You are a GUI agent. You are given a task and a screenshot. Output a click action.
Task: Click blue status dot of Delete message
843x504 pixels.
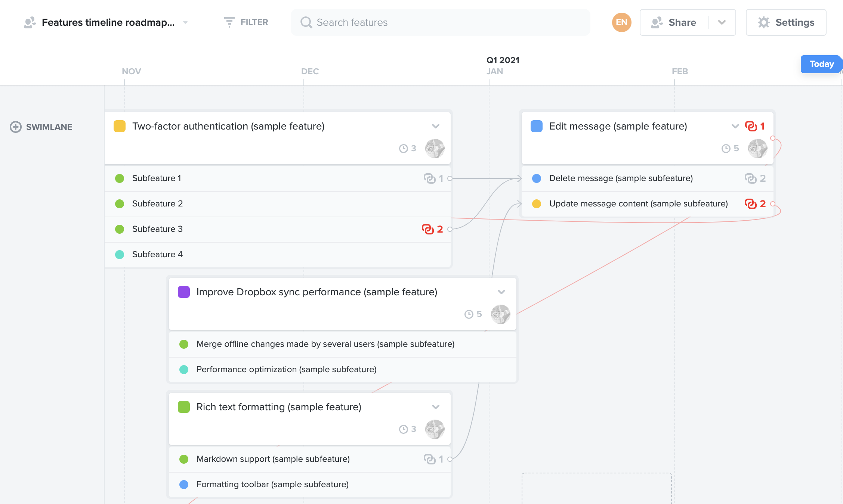537,178
